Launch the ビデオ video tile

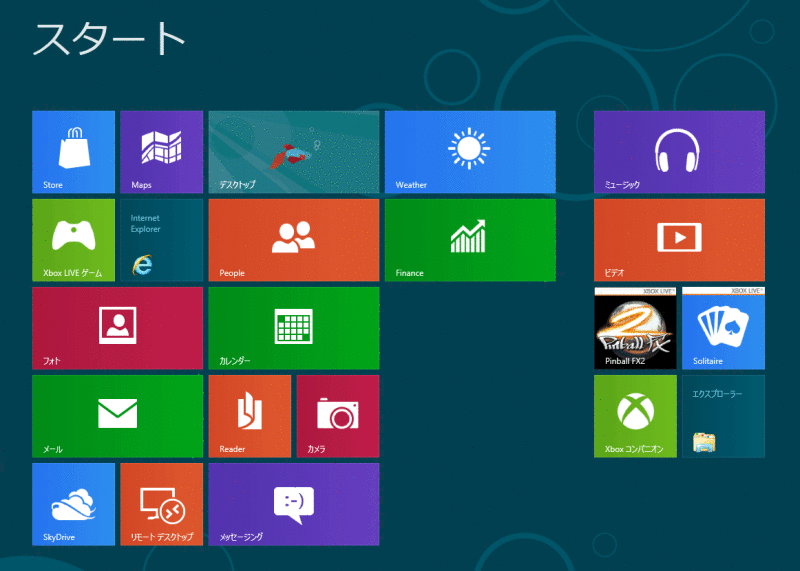click(x=679, y=240)
